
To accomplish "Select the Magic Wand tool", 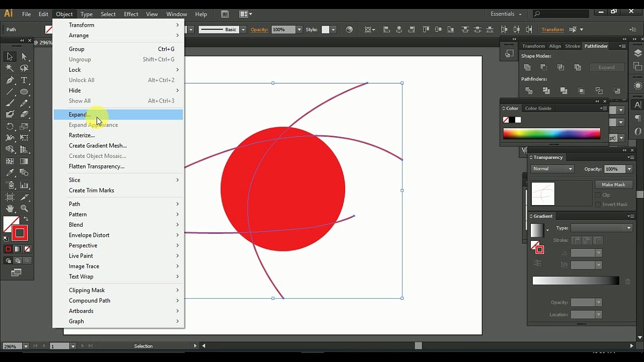I will [x=10, y=68].
